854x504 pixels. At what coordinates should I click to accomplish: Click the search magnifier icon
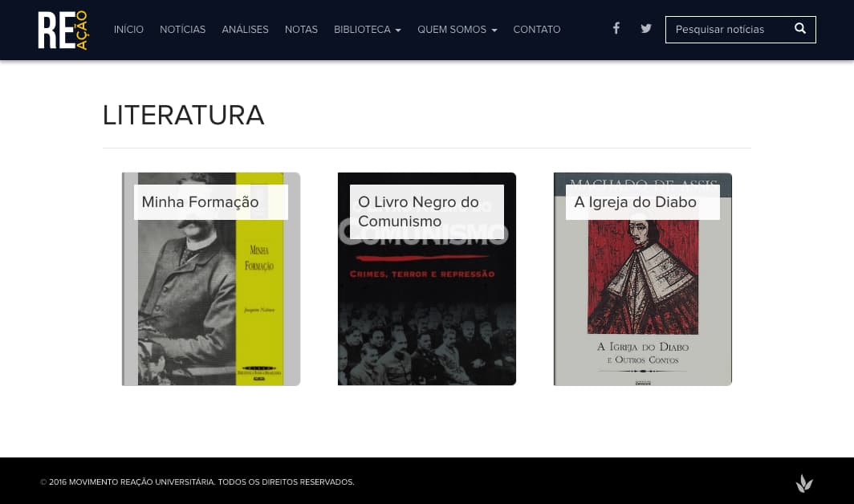[799, 28]
